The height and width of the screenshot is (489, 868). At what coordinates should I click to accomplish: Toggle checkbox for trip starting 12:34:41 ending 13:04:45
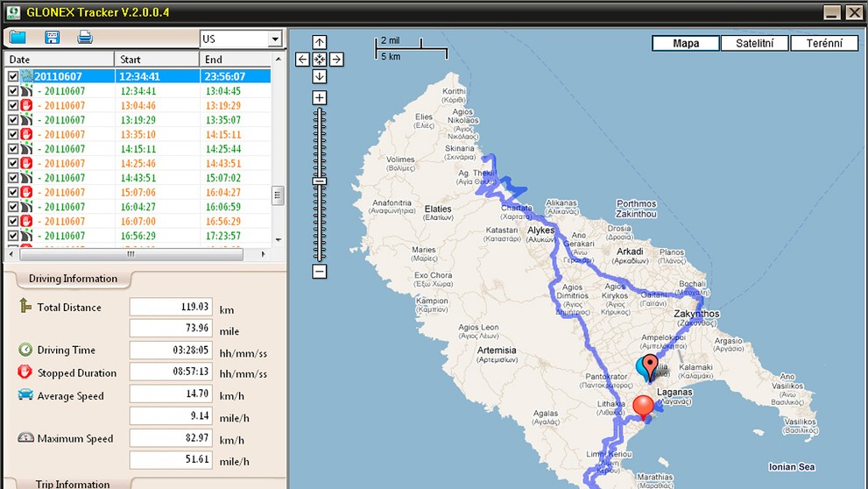(13, 91)
